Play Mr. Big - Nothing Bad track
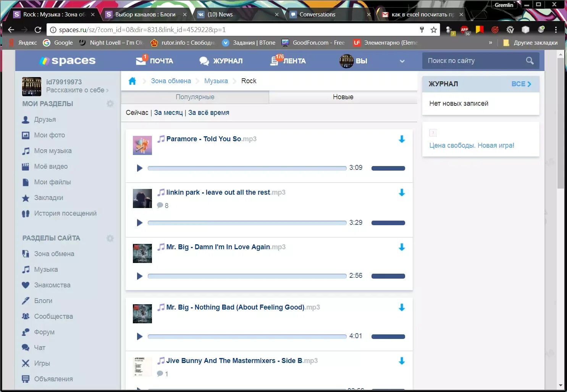The height and width of the screenshot is (392, 567). pos(139,336)
